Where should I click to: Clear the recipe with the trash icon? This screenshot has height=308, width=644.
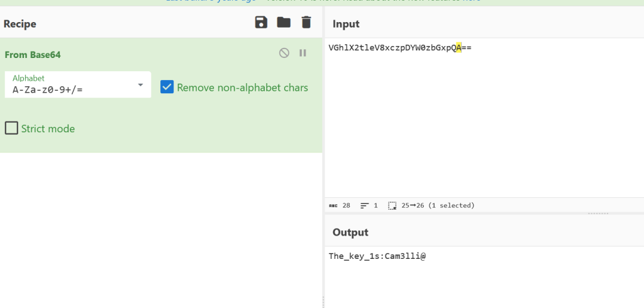click(306, 23)
